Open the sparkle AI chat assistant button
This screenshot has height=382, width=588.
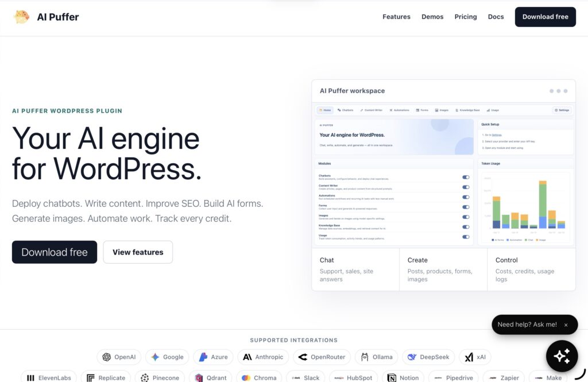[562, 356]
